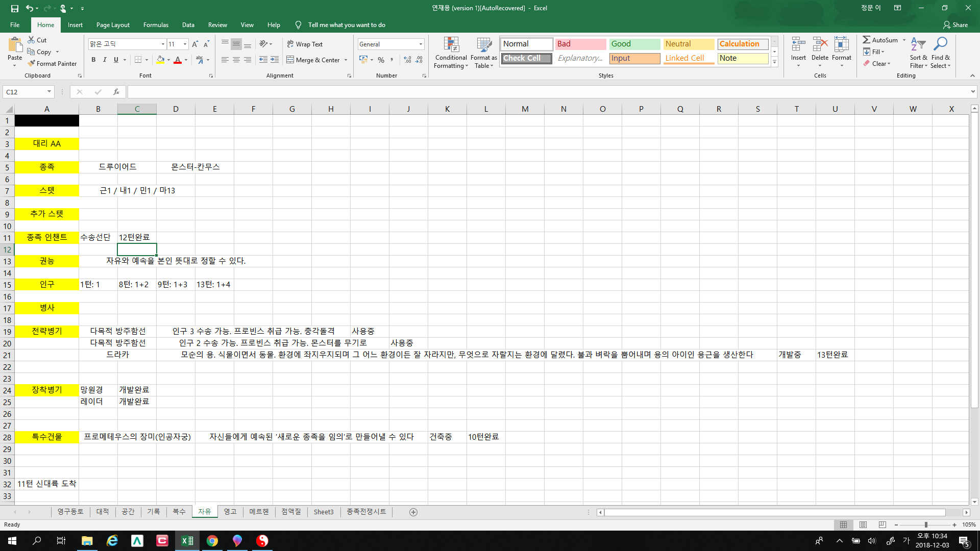Image resolution: width=980 pixels, height=551 pixels.
Task: Toggle Italic formatting
Action: tap(105, 60)
